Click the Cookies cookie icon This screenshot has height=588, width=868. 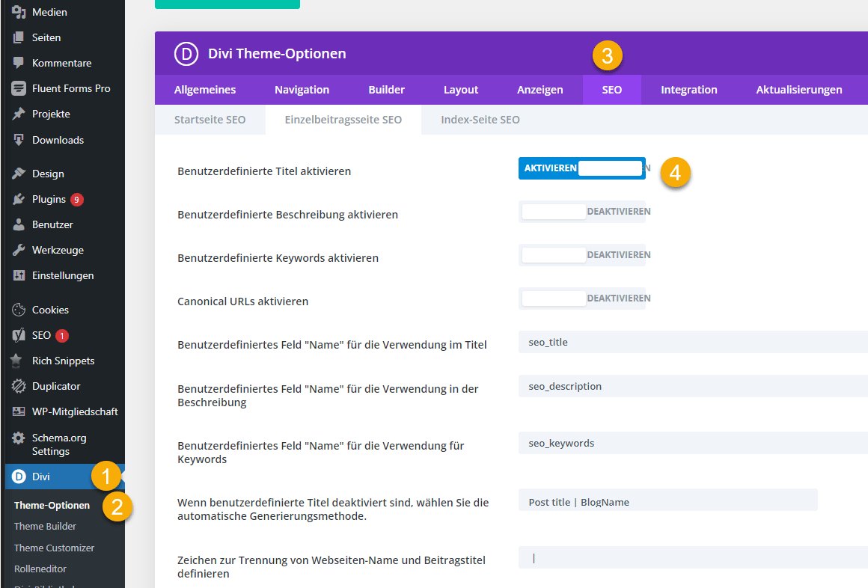tap(19, 310)
